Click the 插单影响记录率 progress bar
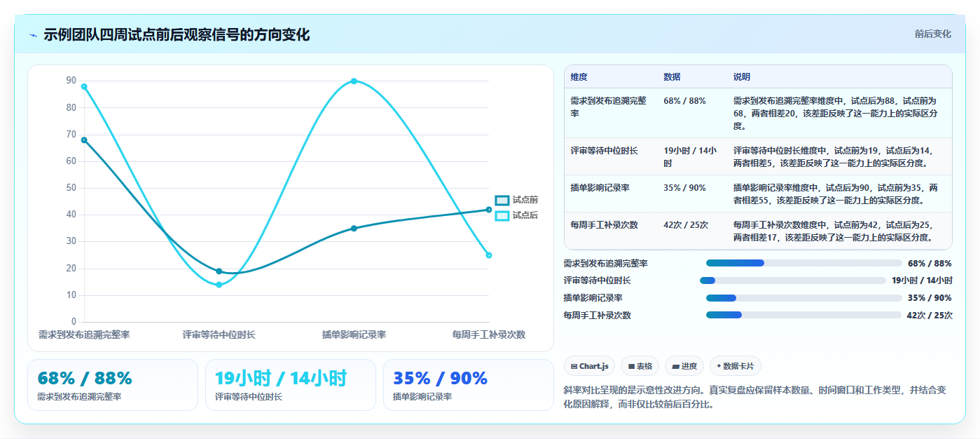The image size is (980, 439). pyautogui.click(x=803, y=298)
